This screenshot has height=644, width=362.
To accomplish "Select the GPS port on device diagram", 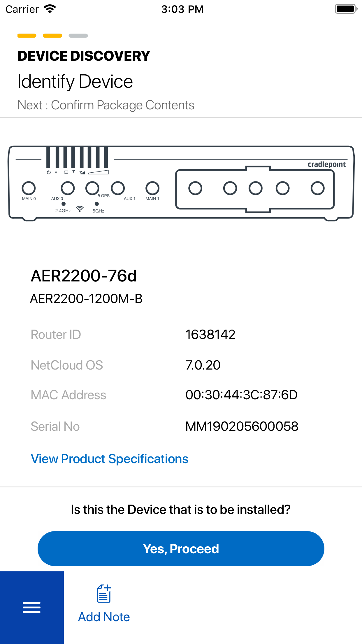I will coord(93,188).
